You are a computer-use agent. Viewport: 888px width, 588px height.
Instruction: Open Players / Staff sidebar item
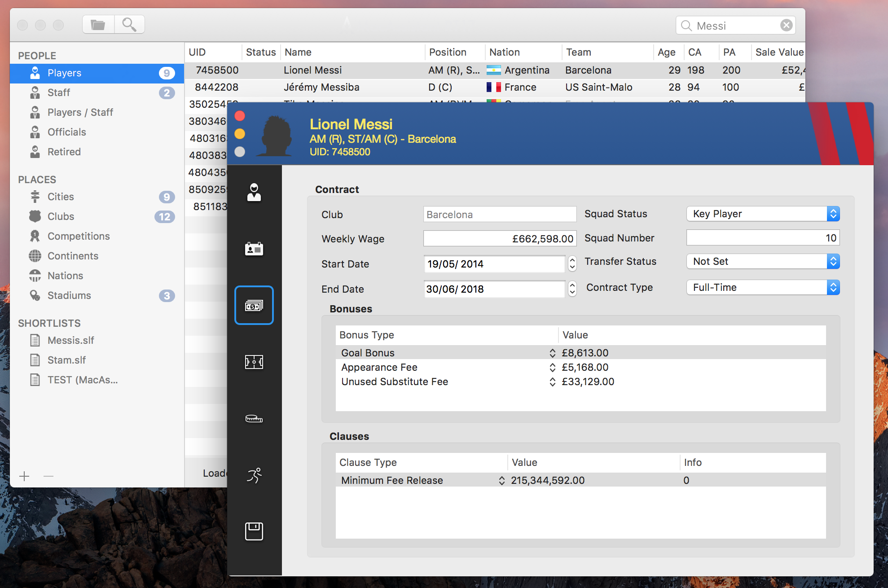tap(97, 113)
